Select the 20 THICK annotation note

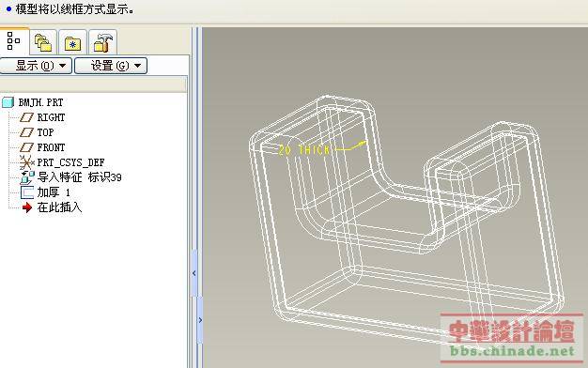click(x=303, y=150)
